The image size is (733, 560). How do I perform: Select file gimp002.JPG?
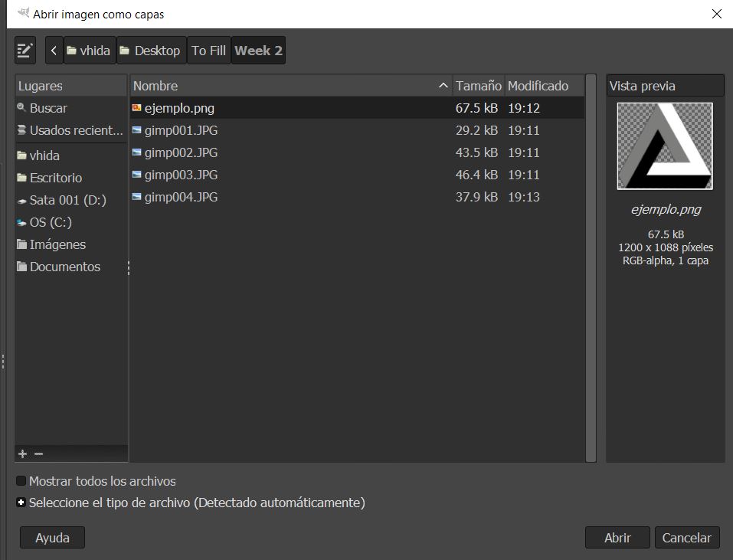357,152
